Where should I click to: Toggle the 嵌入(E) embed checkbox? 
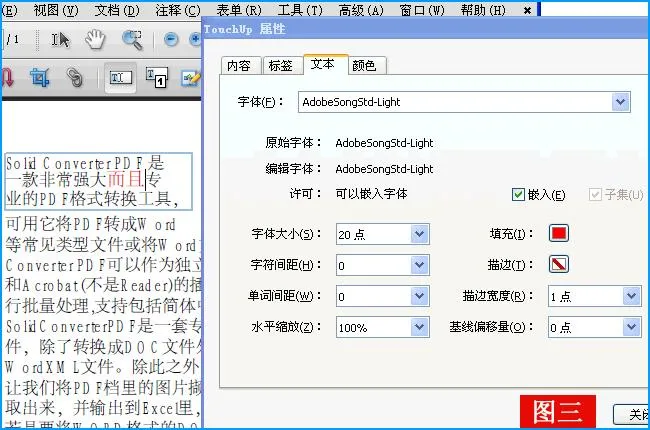pyautogui.click(x=518, y=194)
